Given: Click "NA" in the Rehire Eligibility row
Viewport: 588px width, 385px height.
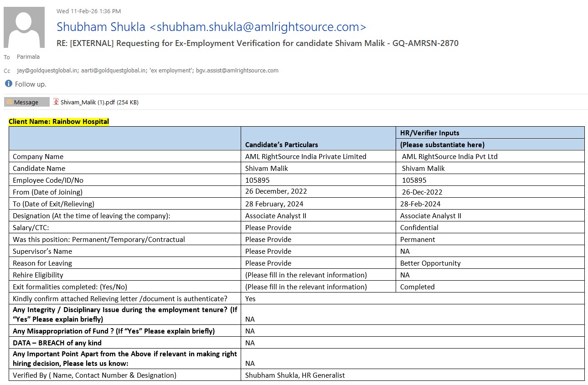Looking at the screenshot, I should coord(405,275).
